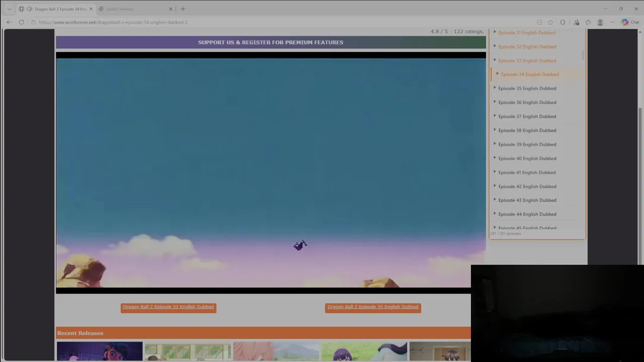This screenshot has width=644, height=362.
Task: Open Episode 42 English Dubbed
Action: 527,187
